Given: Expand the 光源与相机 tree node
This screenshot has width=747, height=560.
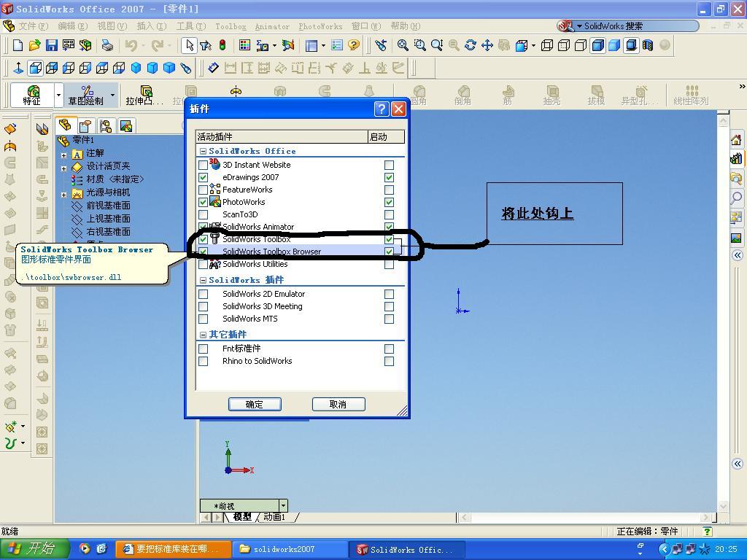Looking at the screenshot, I should point(64,194).
